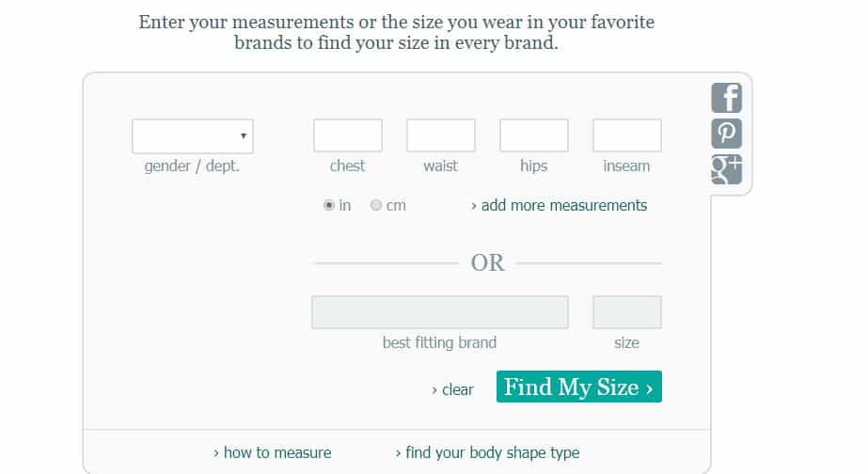Focus the size input box
The width and height of the screenshot is (868, 474).
[x=626, y=312]
